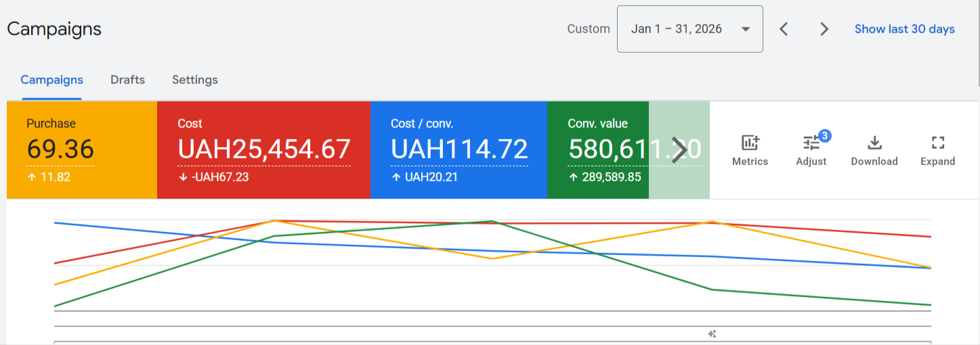This screenshot has height=345, width=980.
Task: Click the Show last 30 days link
Action: click(904, 29)
